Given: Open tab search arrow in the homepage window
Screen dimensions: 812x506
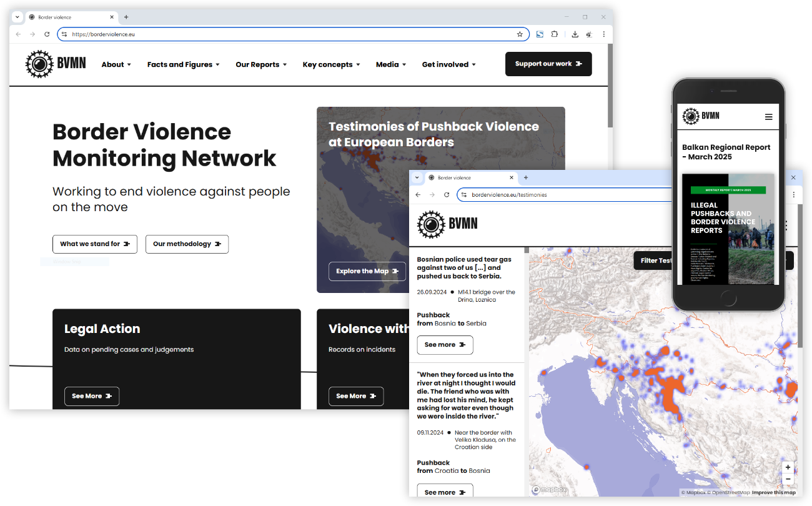Looking at the screenshot, I should point(17,17).
